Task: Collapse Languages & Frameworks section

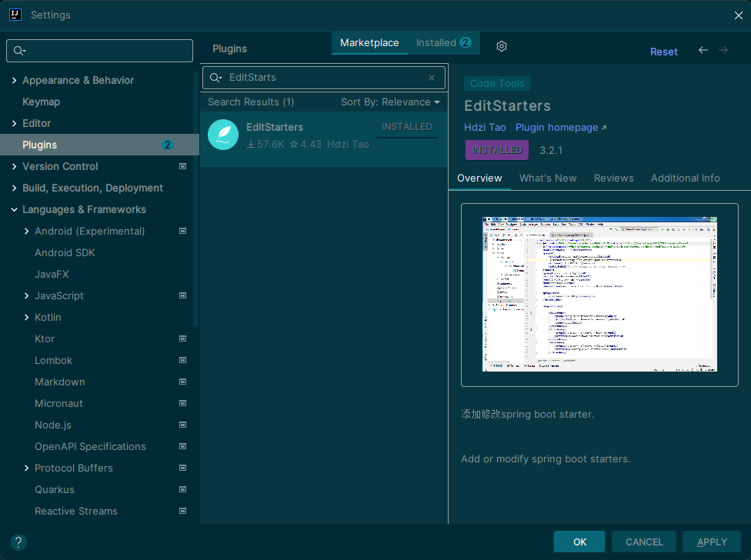Action: (15, 210)
